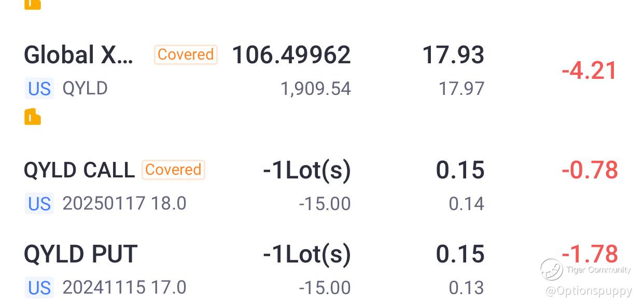The height and width of the screenshot is (305, 644).
Task: Tap the Tiger Community logo watermark
Action: [552, 270]
